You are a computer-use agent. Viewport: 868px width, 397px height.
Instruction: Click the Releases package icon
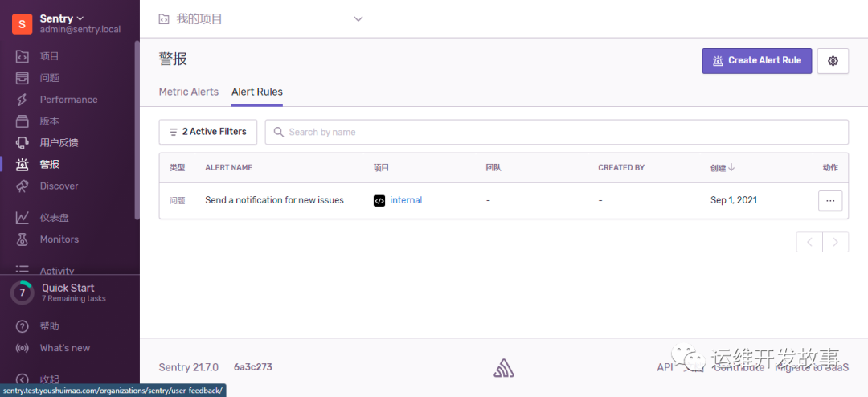click(23, 121)
